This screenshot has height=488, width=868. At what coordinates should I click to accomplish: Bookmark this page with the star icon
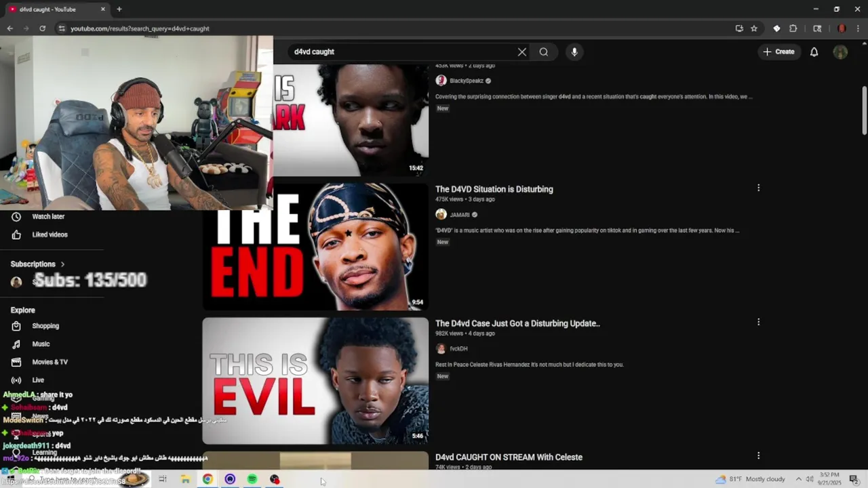click(754, 28)
